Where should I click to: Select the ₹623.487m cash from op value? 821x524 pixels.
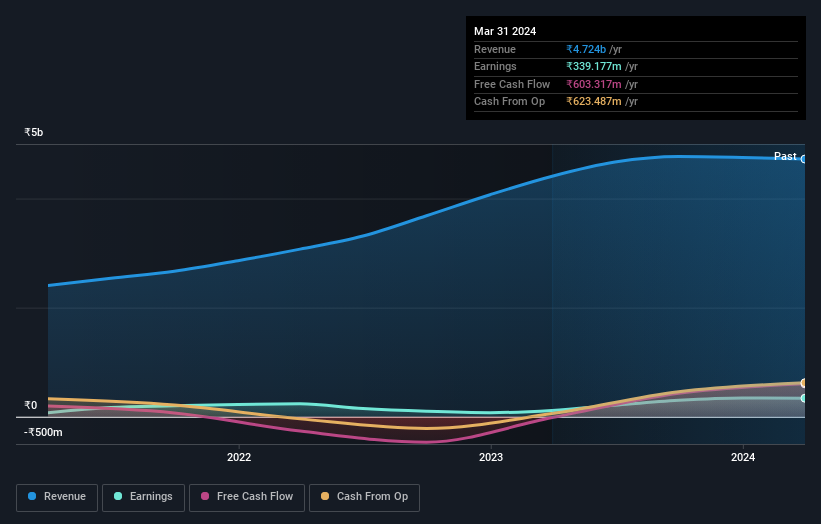pyautogui.click(x=594, y=102)
